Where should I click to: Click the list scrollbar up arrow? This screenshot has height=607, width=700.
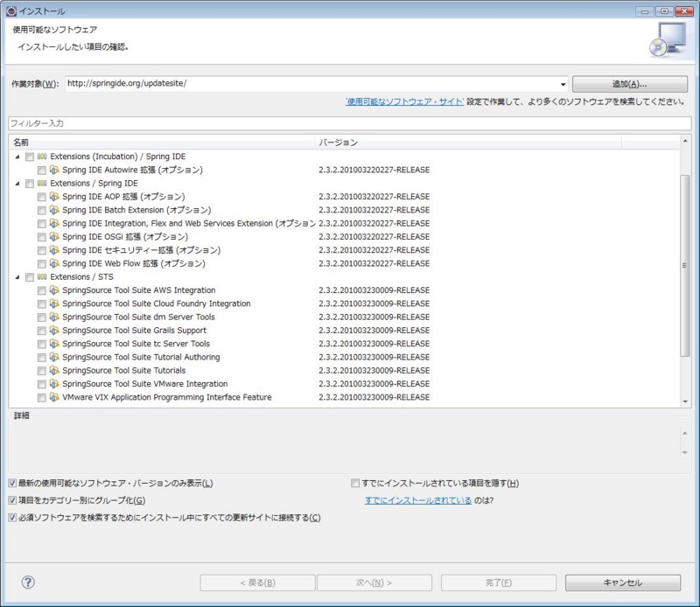coord(685,141)
